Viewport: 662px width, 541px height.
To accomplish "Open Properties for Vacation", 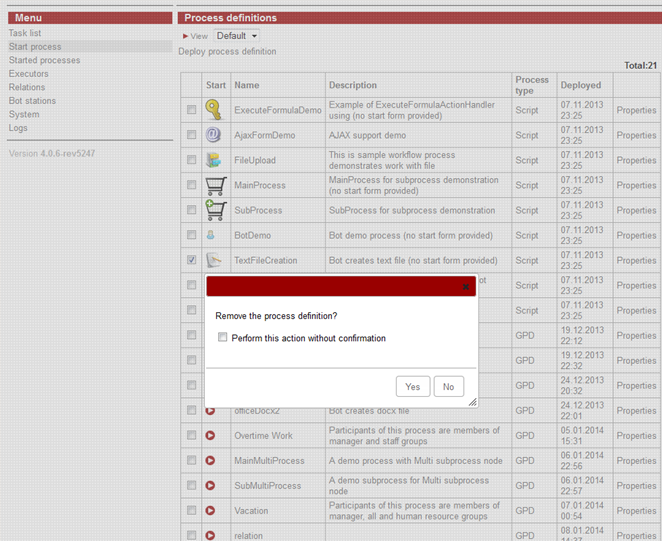I will [636, 511].
